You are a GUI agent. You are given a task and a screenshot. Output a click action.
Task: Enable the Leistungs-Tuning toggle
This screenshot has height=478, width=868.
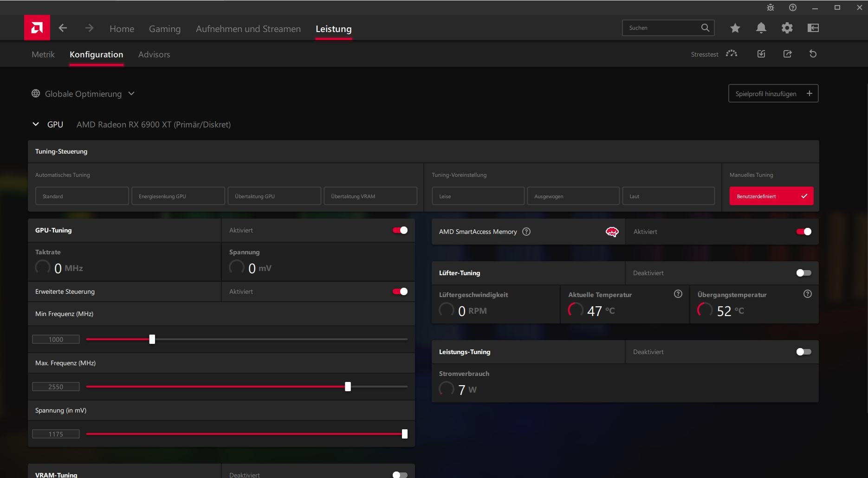click(804, 352)
